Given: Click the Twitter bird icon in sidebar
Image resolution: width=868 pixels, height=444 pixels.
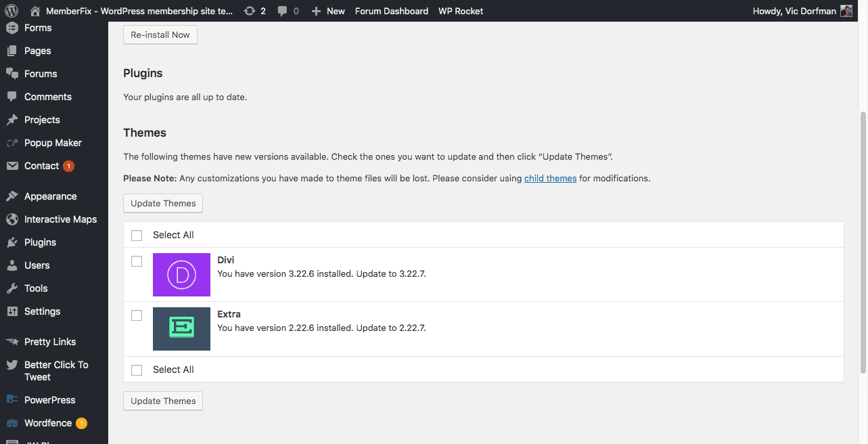Looking at the screenshot, I should tap(12, 365).
